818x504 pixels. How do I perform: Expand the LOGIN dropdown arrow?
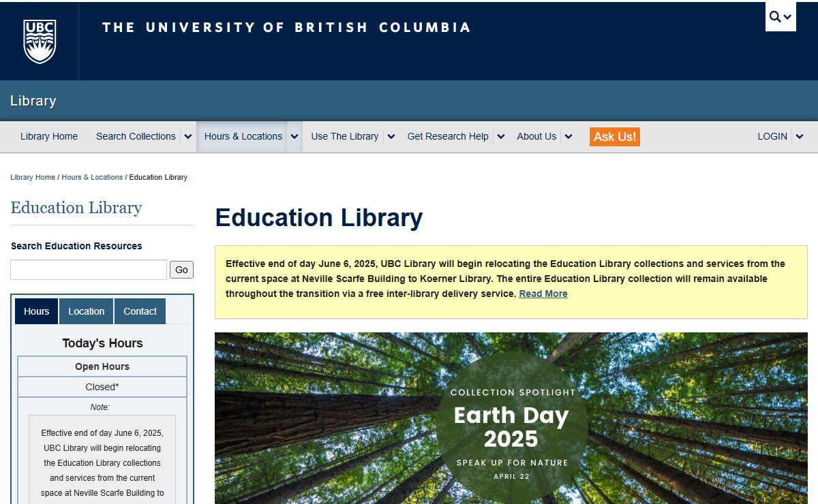[800, 136]
